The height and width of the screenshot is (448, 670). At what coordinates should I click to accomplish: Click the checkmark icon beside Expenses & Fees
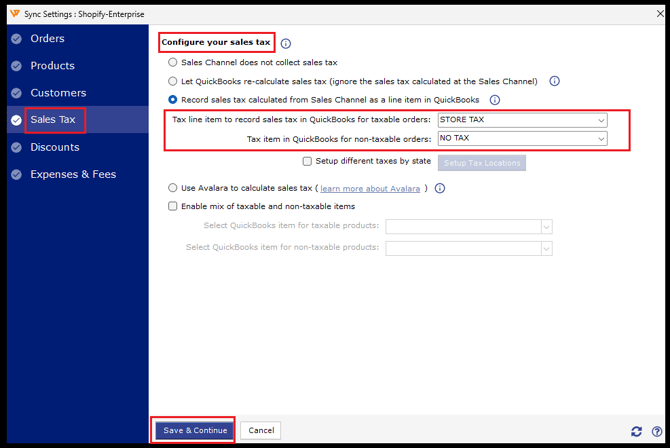16,174
